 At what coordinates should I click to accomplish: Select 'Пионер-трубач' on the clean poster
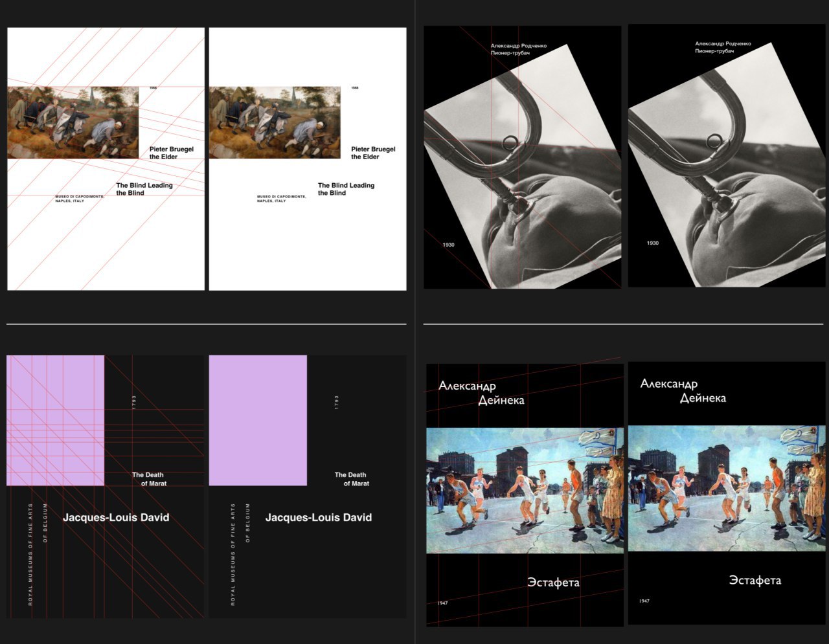(x=714, y=51)
